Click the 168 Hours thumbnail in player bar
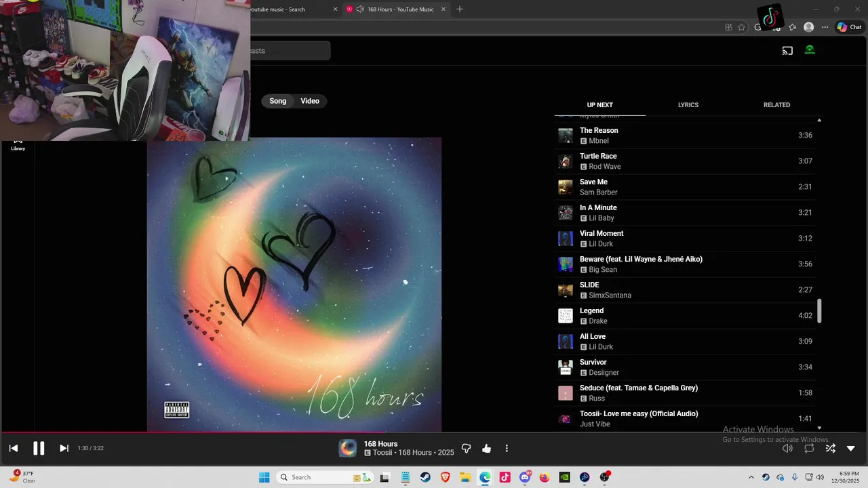The image size is (868, 488). (347, 448)
